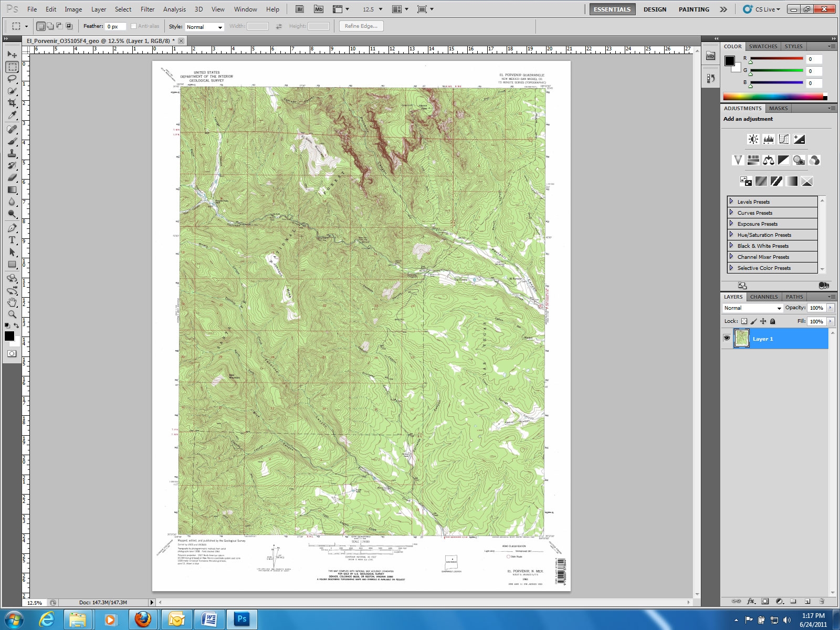
Task: Click the Refine Edge button
Action: pos(361,26)
